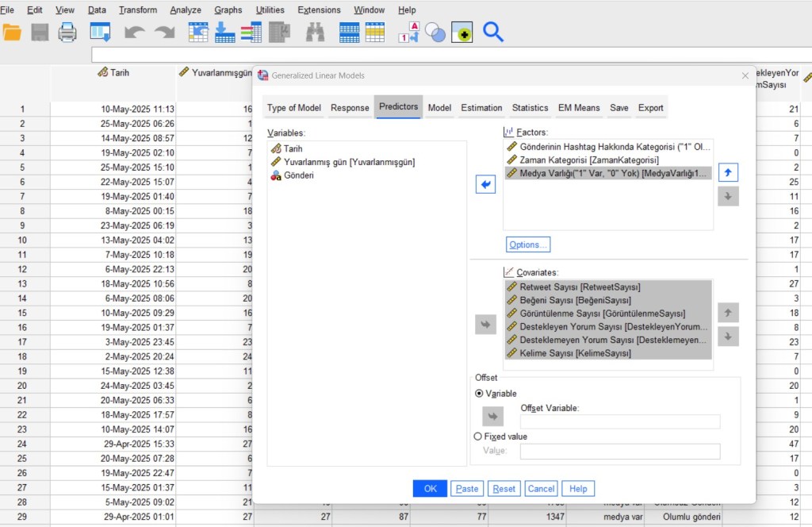The height and width of the screenshot is (527, 812).
Task: Toggle the Value Labels toolbar icon
Action: 409,32
